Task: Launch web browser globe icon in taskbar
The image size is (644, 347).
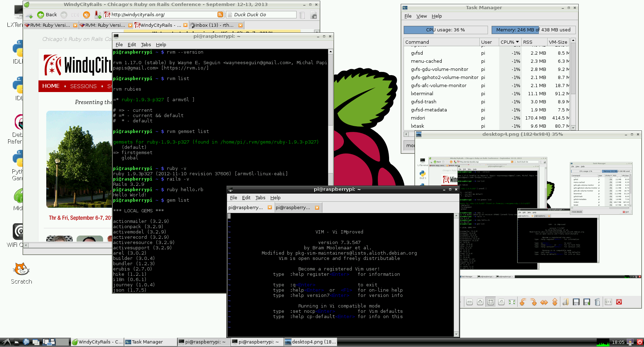Action: click(x=26, y=342)
